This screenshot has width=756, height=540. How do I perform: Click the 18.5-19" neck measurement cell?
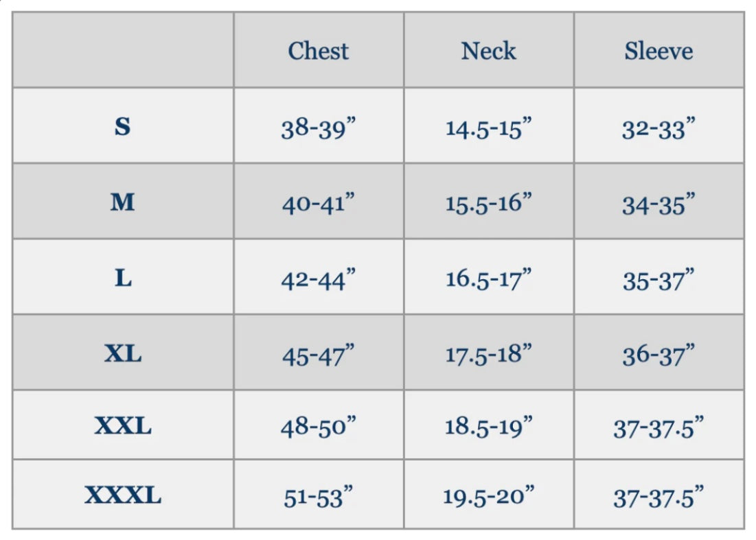(488, 426)
